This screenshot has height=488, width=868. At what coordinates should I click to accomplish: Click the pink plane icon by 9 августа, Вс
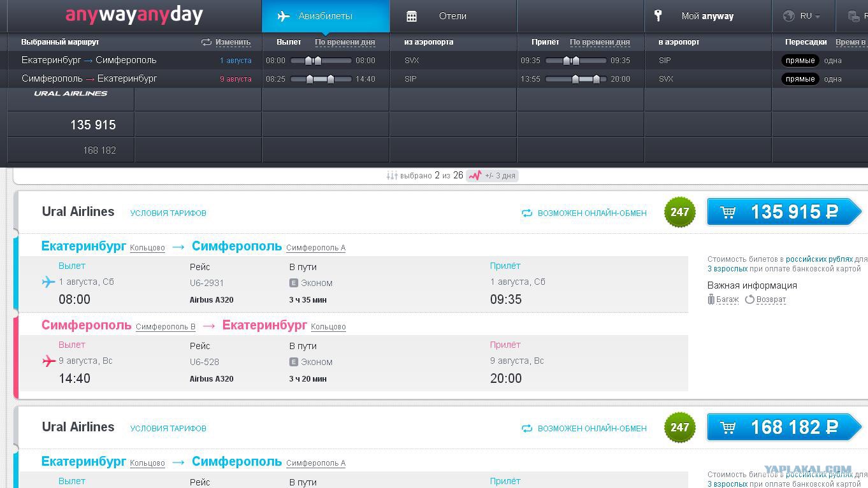48,361
